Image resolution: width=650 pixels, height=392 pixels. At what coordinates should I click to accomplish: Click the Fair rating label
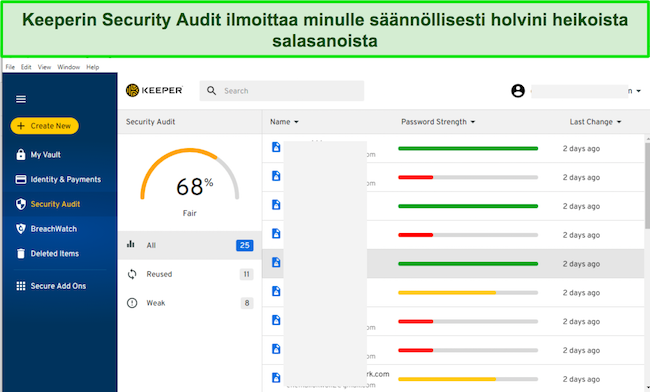coord(189,213)
